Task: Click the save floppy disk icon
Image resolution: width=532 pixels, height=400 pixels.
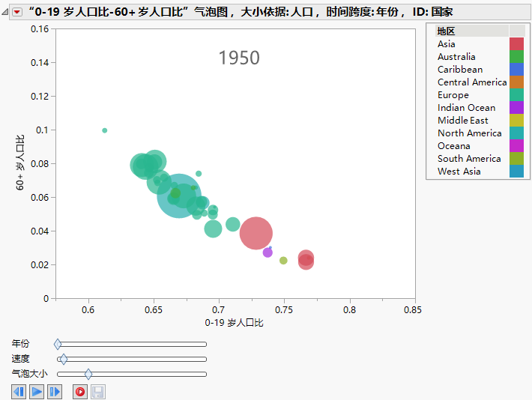Action: pyautogui.click(x=98, y=392)
